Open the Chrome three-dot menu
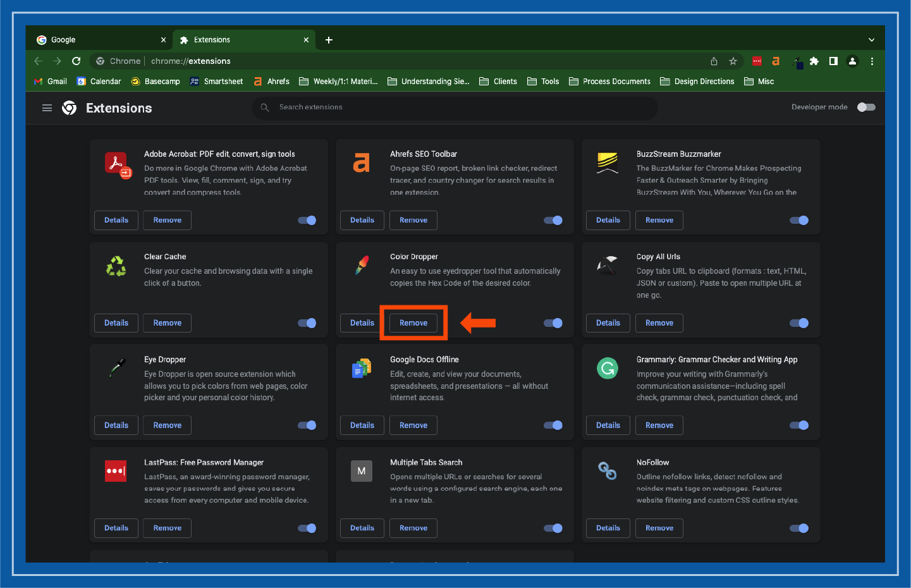 pos(872,61)
